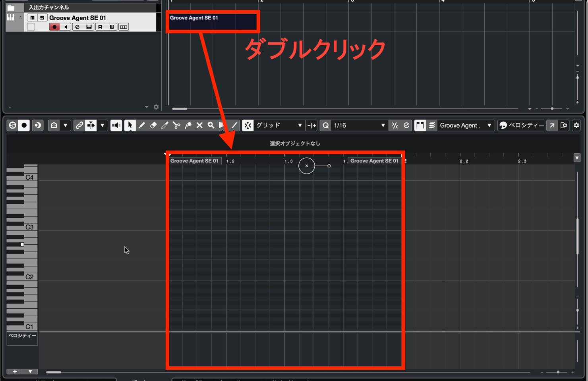Click the Part Borders icon
This screenshot has width=588, height=381.
tap(420, 125)
